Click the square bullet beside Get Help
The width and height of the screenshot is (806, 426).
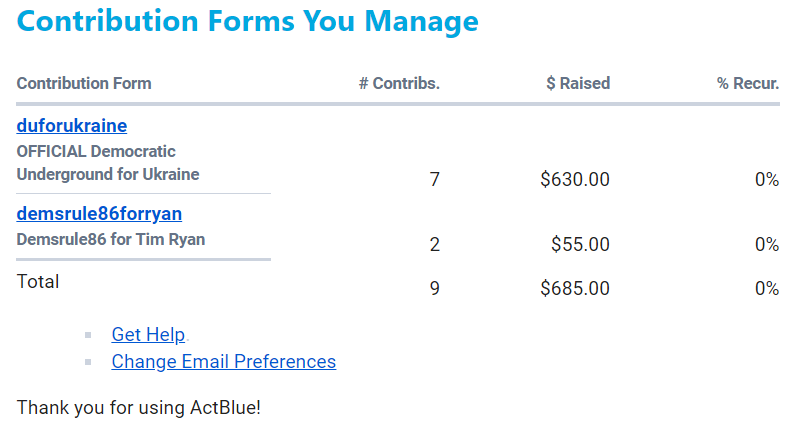pyautogui.click(x=88, y=336)
